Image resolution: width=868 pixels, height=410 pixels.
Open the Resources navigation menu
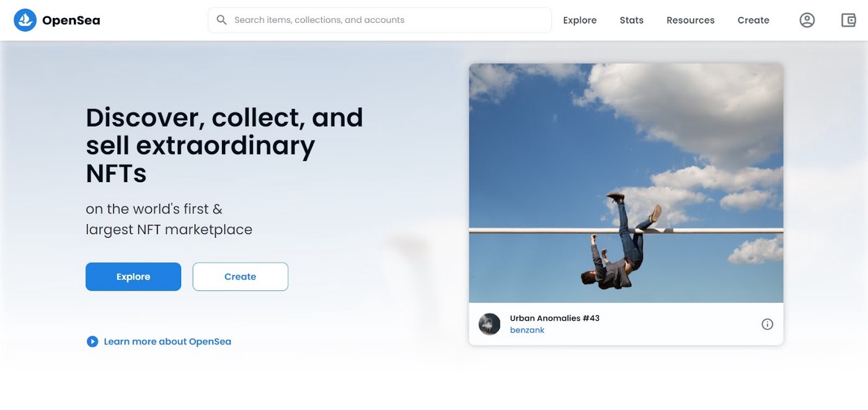point(690,20)
